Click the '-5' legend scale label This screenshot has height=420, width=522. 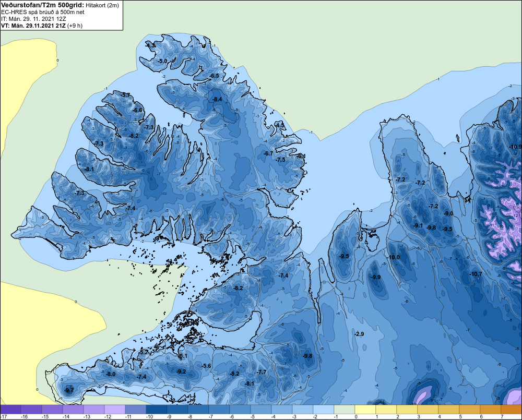[x=253, y=417]
